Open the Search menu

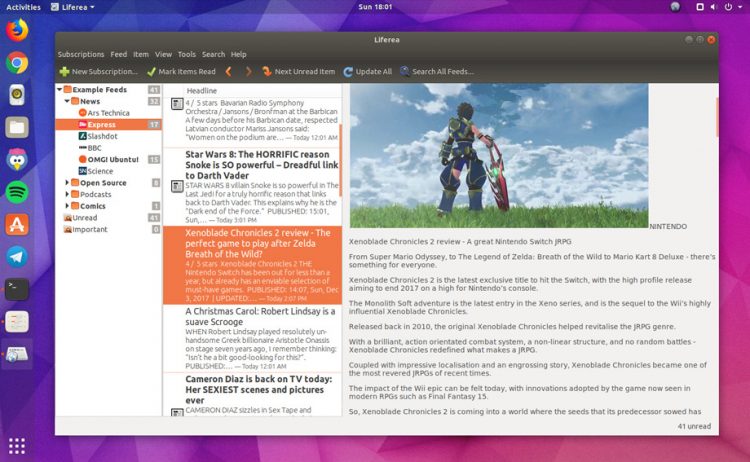(213, 55)
